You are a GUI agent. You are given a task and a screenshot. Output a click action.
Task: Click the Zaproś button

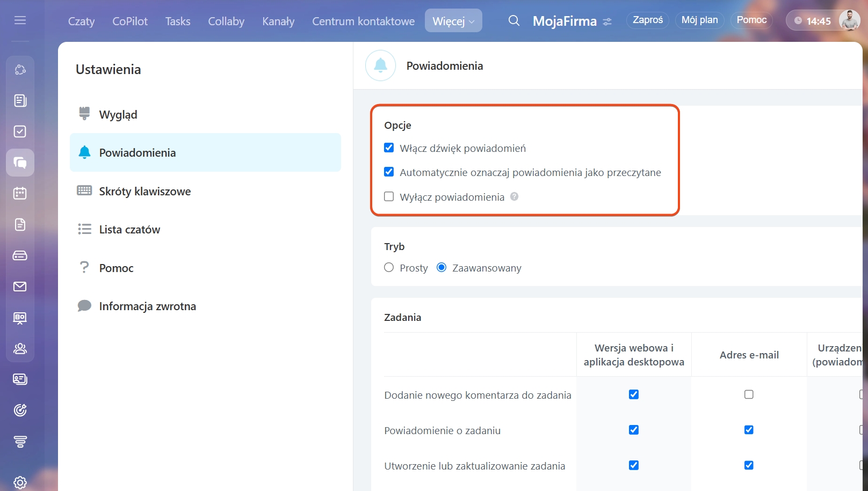point(647,20)
